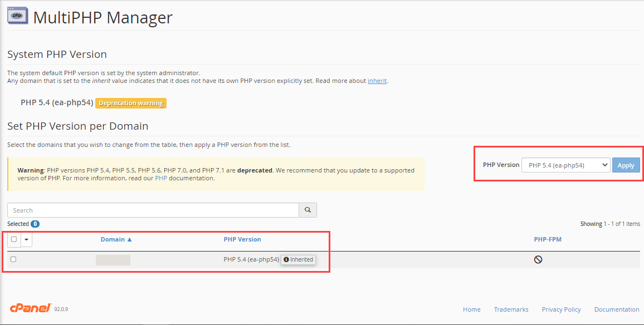Screen dimensions: 644x325
Task: Click the Inherited info badge
Action: click(x=299, y=259)
